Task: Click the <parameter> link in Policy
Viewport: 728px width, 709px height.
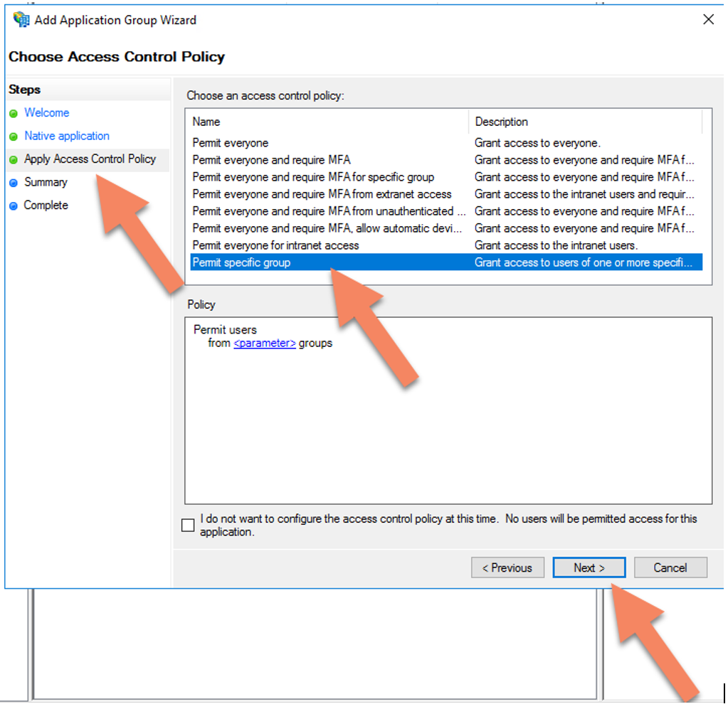Action: coord(265,343)
